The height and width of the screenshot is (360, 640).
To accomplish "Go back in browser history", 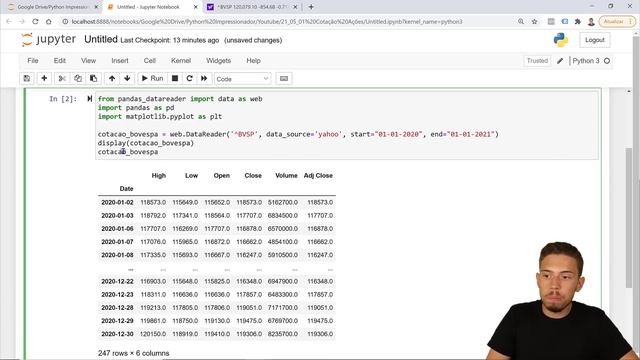I will 9,22.
